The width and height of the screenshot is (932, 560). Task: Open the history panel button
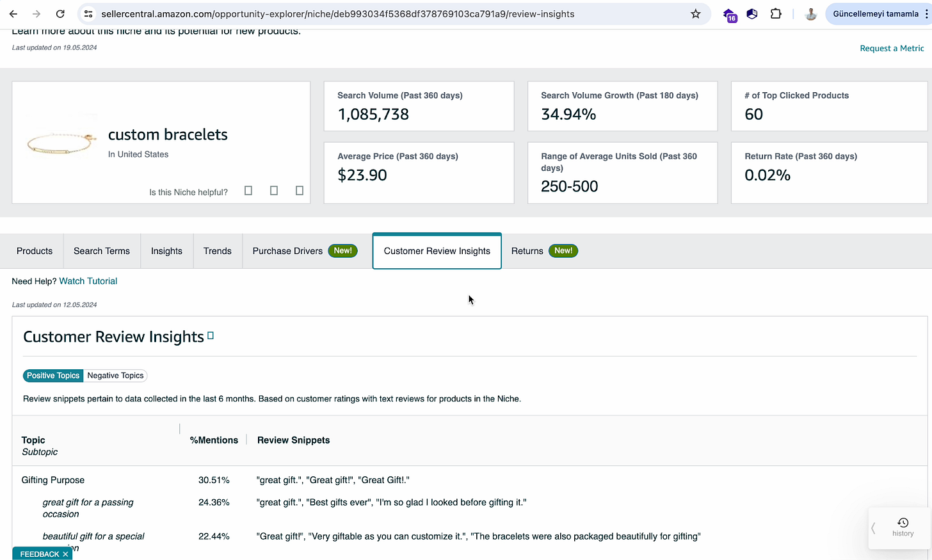[903, 527]
